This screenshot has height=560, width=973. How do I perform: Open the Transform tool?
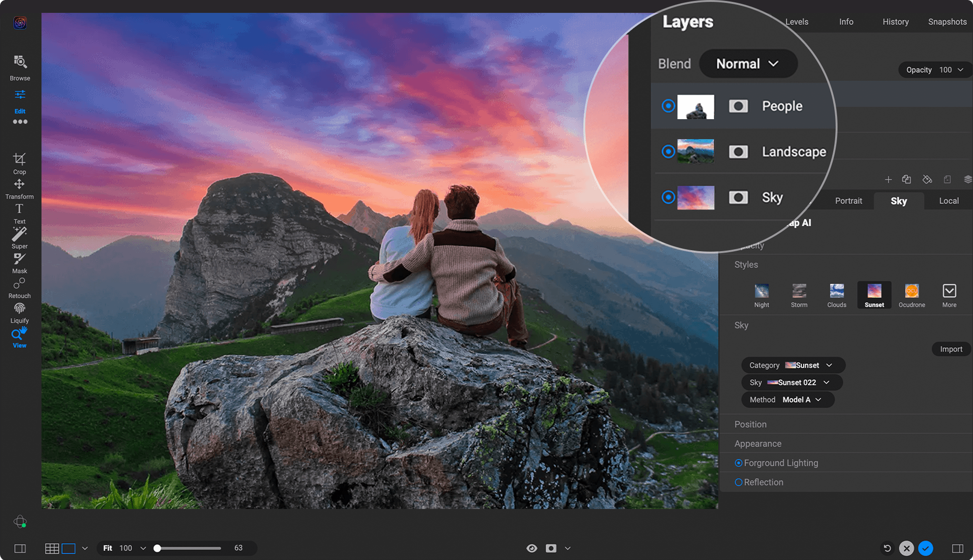(x=19, y=187)
